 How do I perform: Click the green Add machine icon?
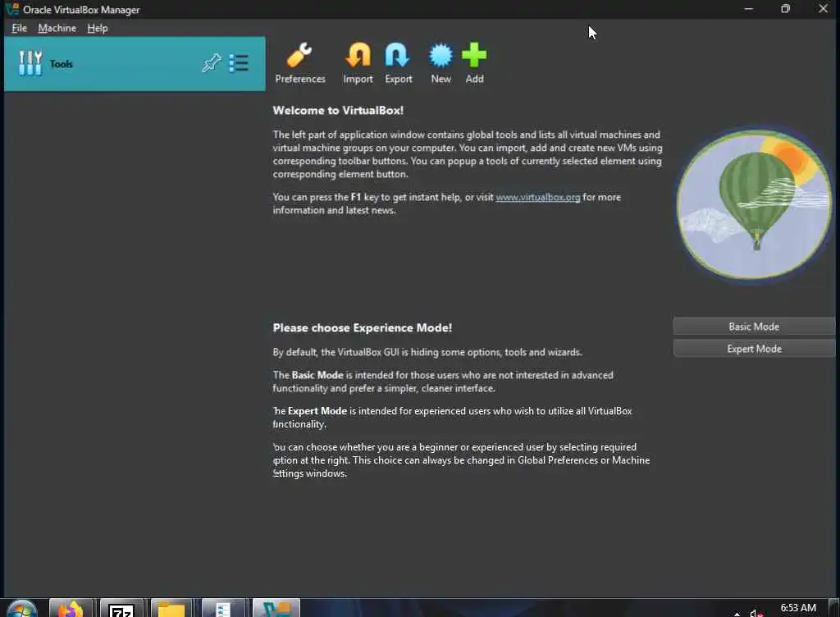474,63
